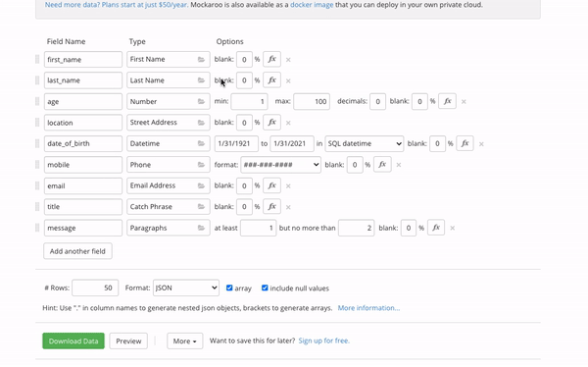Open the Sign up for free link

(x=324, y=341)
